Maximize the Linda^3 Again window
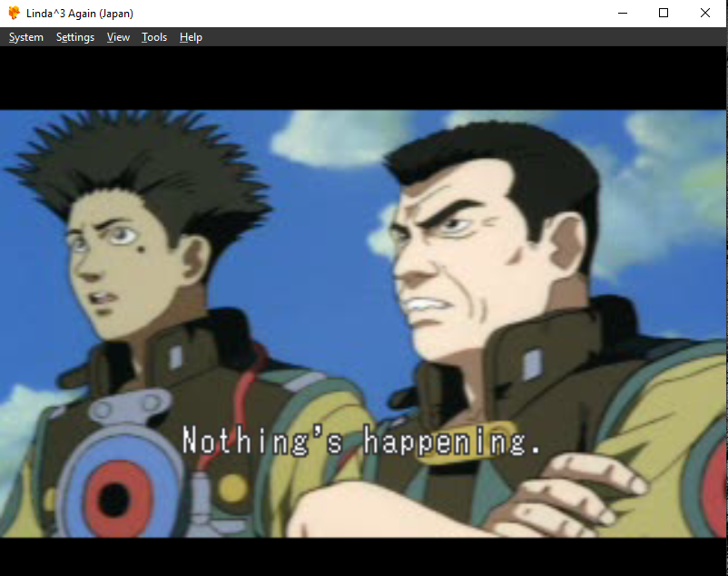The image size is (728, 576). (x=664, y=13)
